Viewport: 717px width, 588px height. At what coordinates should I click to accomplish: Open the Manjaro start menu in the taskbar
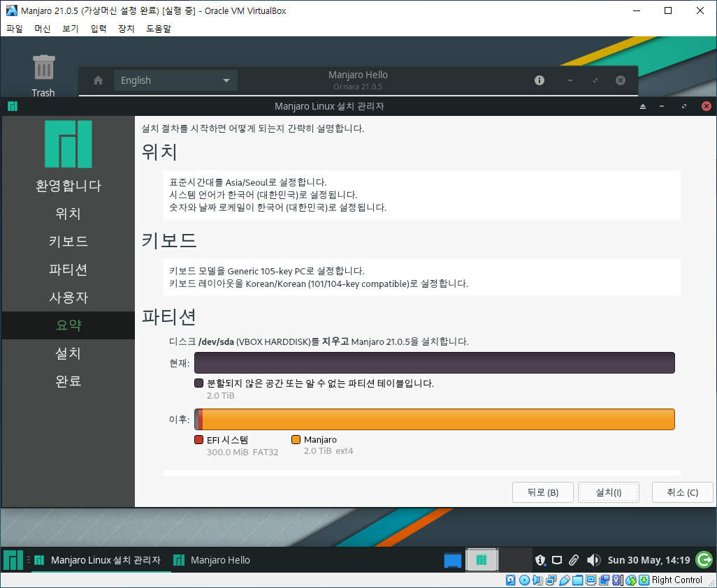(x=13, y=560)
